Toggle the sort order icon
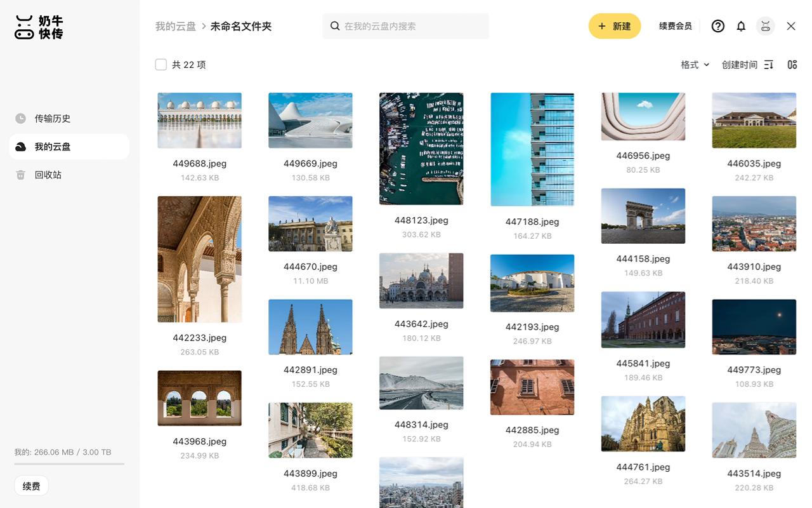812x508 pixels. [769, 65]
